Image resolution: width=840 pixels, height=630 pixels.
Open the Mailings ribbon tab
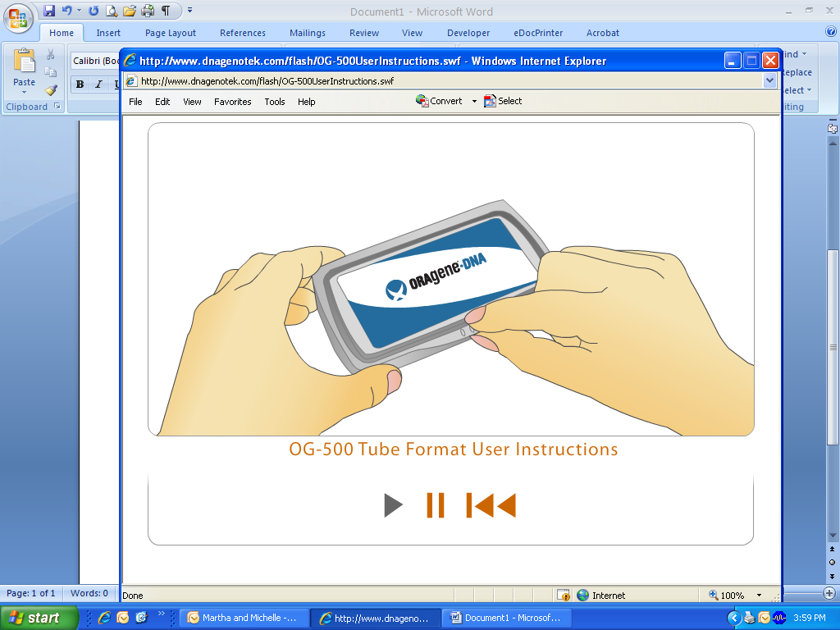click(x=308, y=33)
